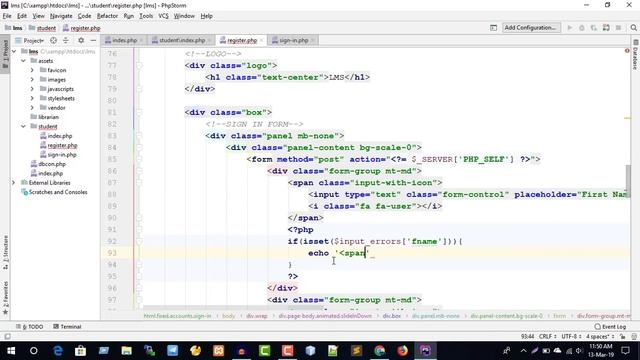The image size is (640, 360).
Task: Toggle read-only lock in status bar
Action: pyautogui.click(x=622, y=337)
